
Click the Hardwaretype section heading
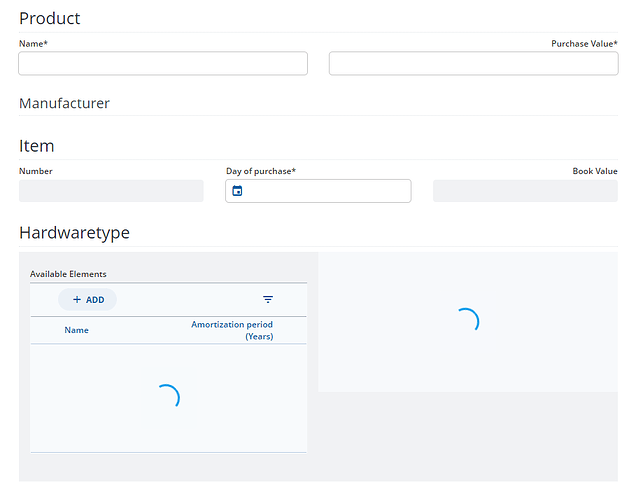point(75,233)
